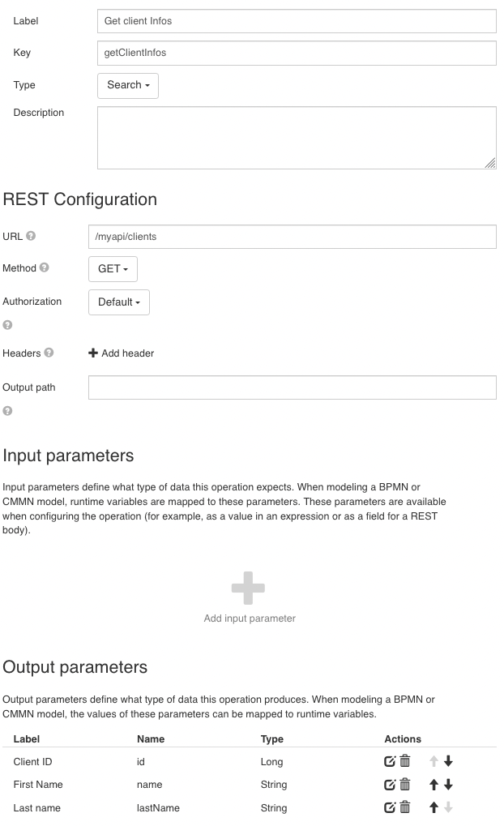Expand the GET method dropdown
Screen dimensions: 504x826
click(x=113, y=269)
